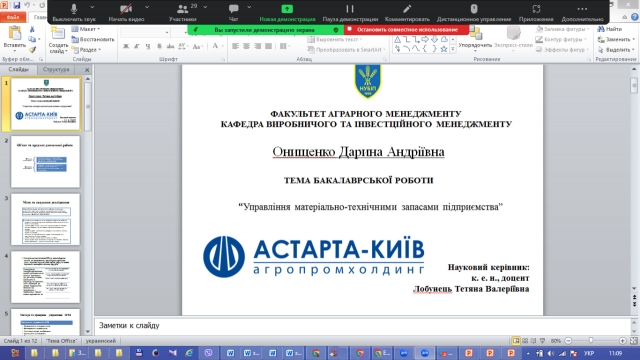Toggle text shadow
The width and height of the screenshot is (640, 360).
(x=159, y=46)
